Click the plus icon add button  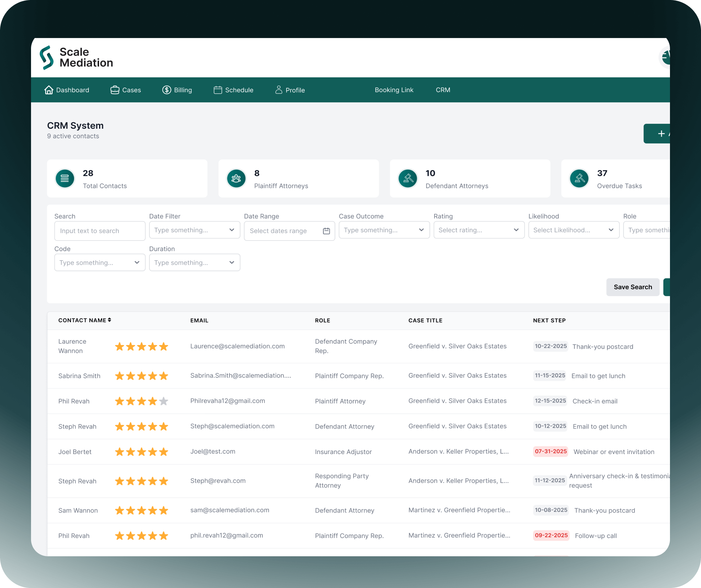point(661,134)
